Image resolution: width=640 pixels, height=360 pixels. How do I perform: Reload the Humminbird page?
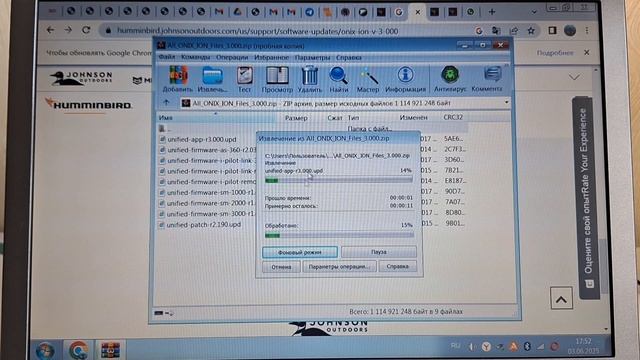pos(86,30)
